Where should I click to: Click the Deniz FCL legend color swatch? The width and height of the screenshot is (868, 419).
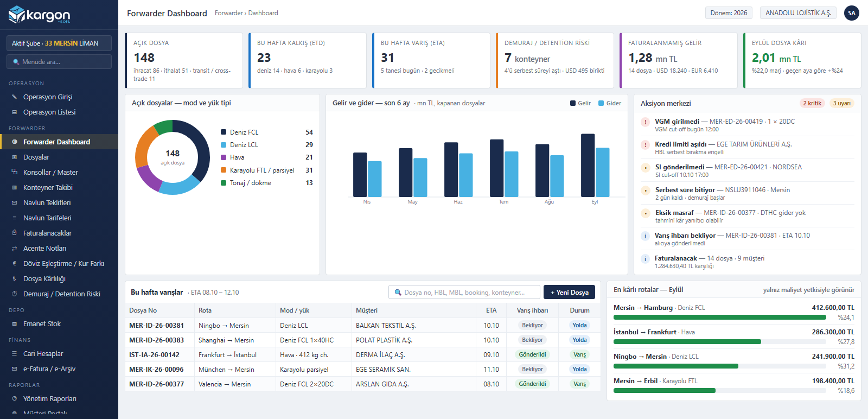pos(224,132)
